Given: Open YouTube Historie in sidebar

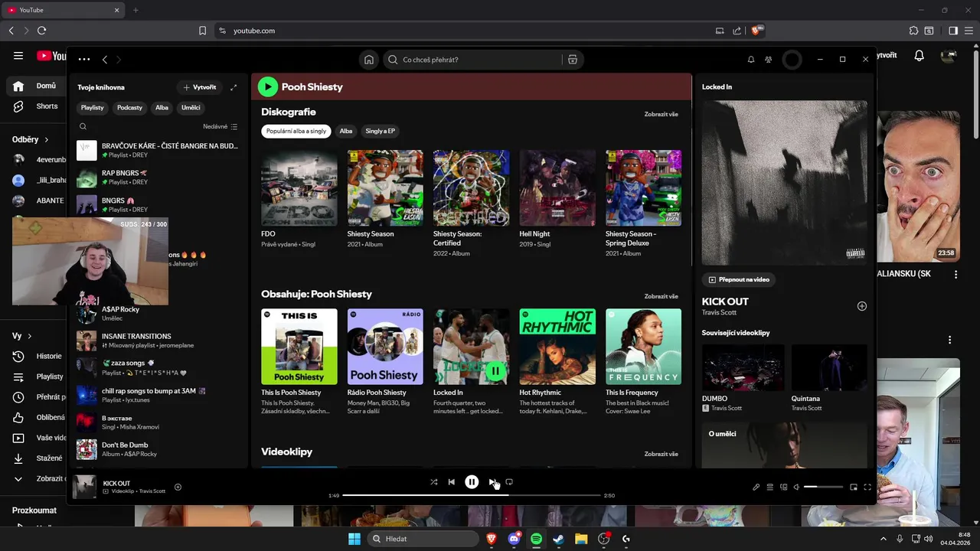Looking at the screenshot, I should point(38,356).
